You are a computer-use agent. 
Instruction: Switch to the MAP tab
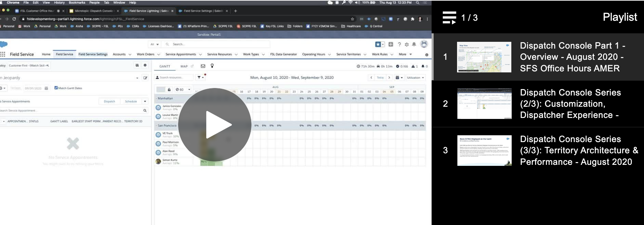click(184, 66)
